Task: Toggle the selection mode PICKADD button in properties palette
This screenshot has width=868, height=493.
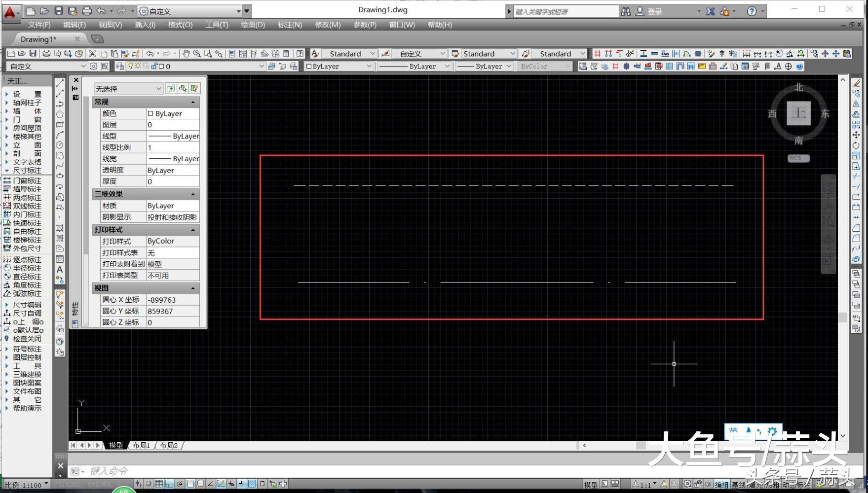Action: tap(171, 88)
